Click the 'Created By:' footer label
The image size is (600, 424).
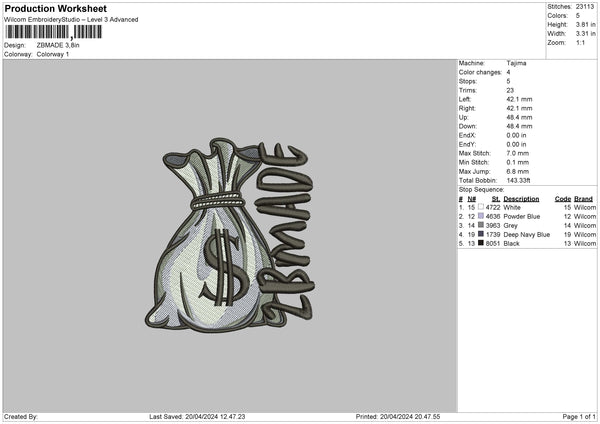tap(21, 417)
